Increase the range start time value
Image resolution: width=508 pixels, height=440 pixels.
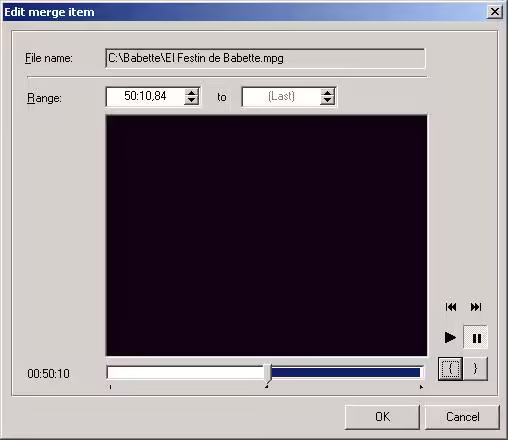(191, 93)
